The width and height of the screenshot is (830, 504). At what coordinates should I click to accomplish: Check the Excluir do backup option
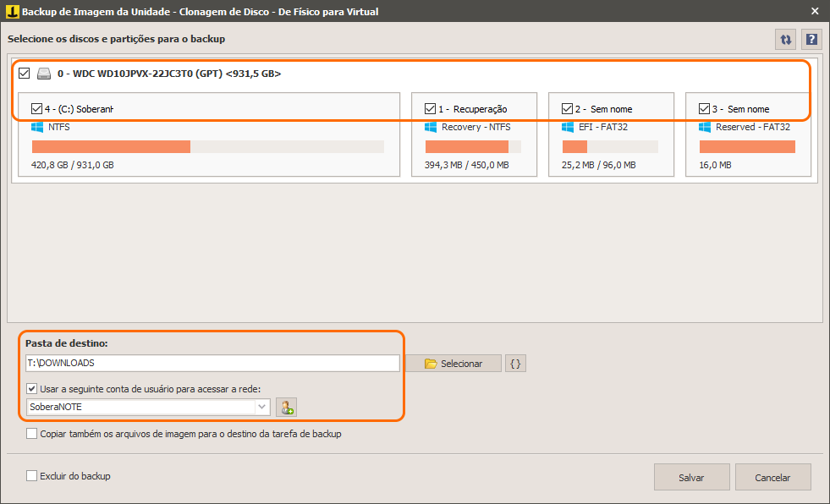click(32, 476)
